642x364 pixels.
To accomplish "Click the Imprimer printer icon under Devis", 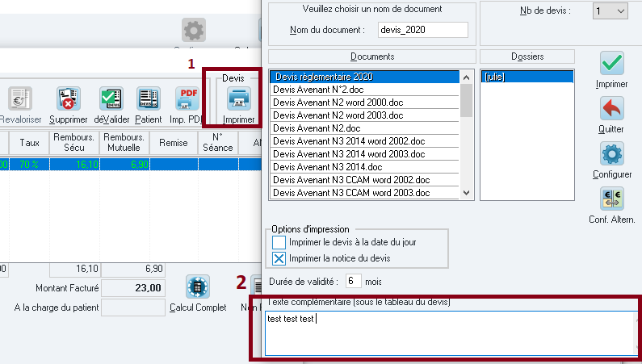I will [x=239, y=98].
